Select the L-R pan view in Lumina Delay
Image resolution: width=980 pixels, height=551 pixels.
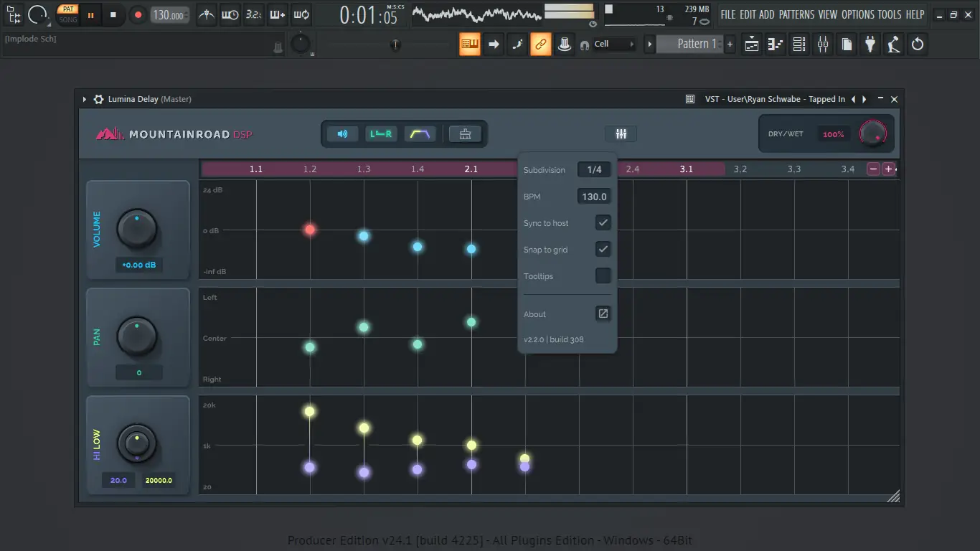point(381,133)
